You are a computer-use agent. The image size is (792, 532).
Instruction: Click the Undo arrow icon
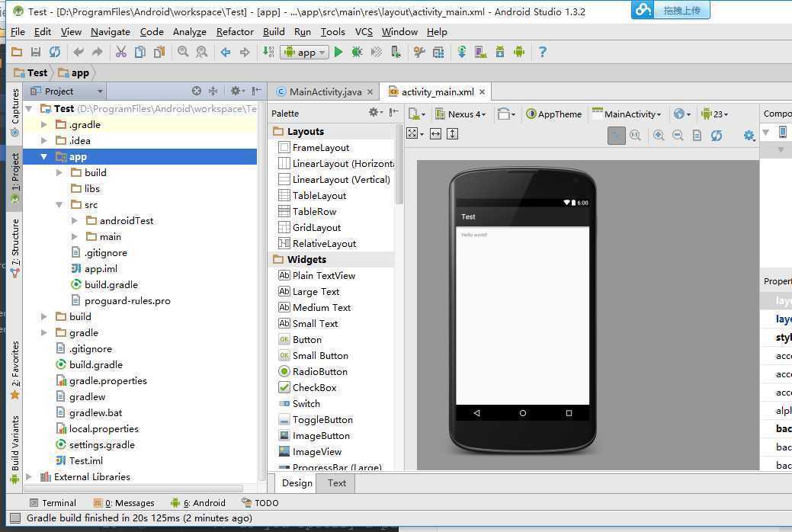click(79, 52)
